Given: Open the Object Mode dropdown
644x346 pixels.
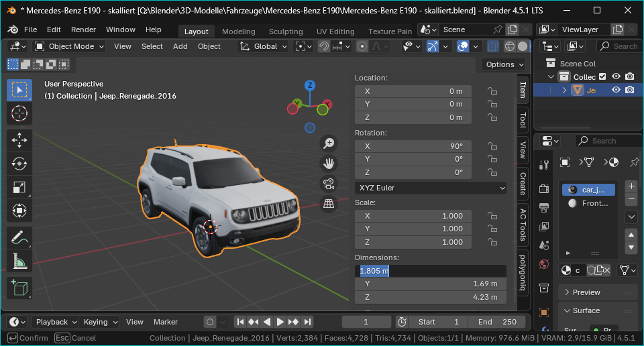Looking at the screenshot, I should (70, 46).
